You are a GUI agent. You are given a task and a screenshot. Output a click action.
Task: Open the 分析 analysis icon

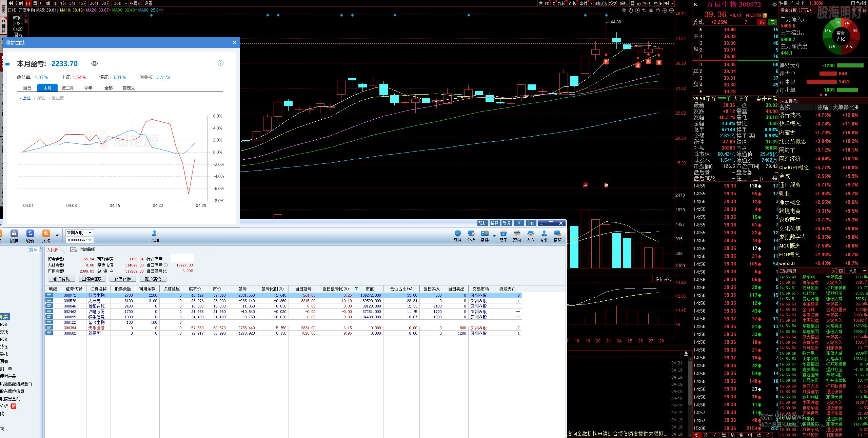[x=471, y=233]
